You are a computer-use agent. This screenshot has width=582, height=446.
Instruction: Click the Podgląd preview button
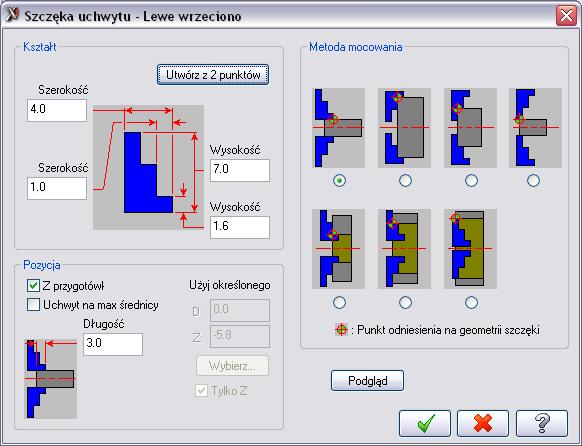coord(367,380)
